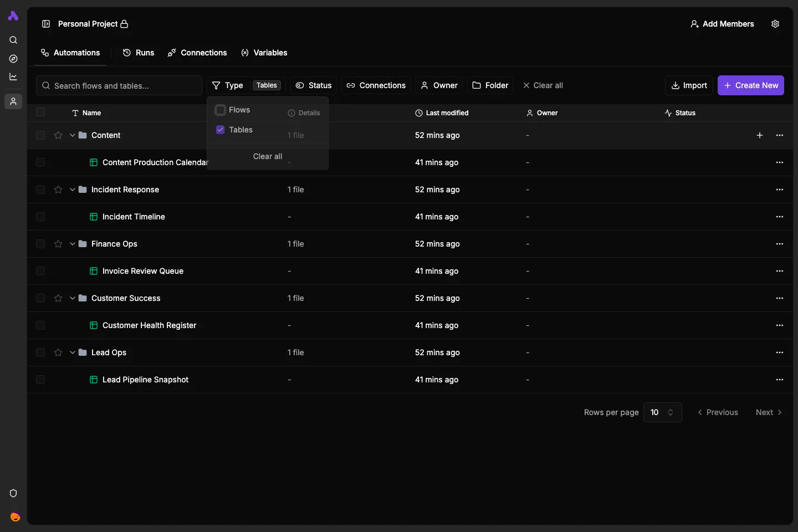
Task: Open project settings gear icon
Action: (x=775, y=24)
